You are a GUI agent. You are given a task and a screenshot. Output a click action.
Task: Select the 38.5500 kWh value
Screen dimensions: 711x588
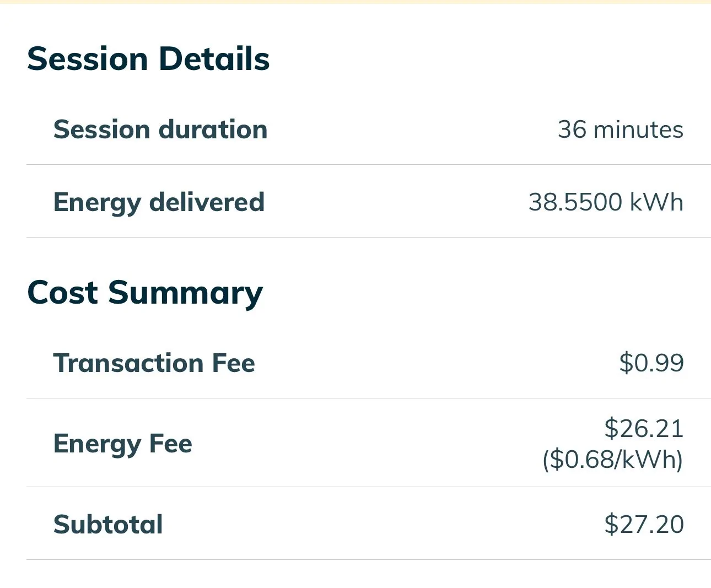pyautogui.click(x=606, y=202)
